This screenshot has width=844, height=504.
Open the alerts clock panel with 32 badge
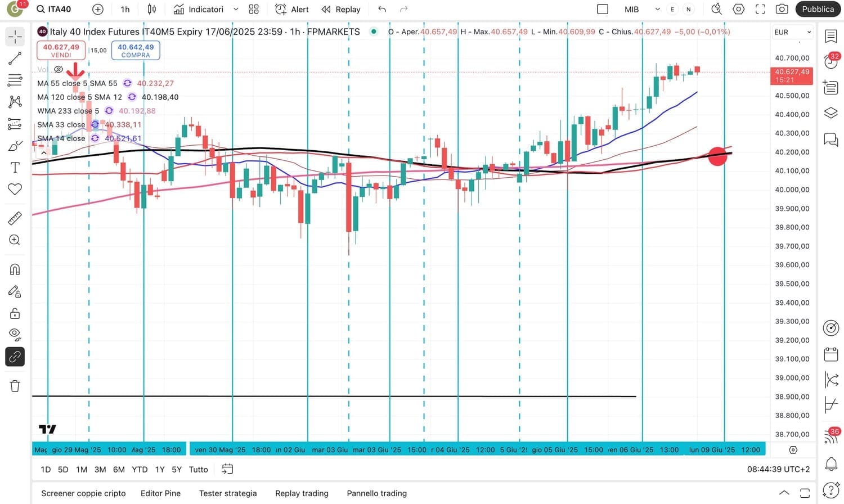831,61
